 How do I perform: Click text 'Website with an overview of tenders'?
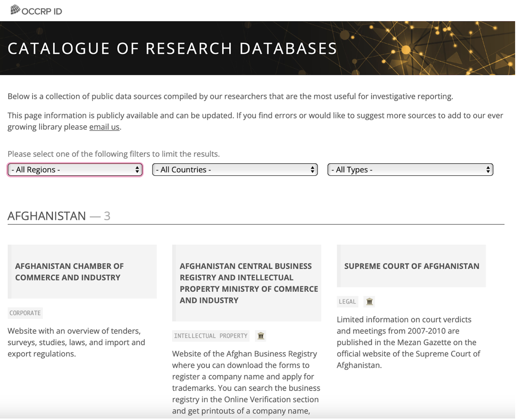(74, 331)
